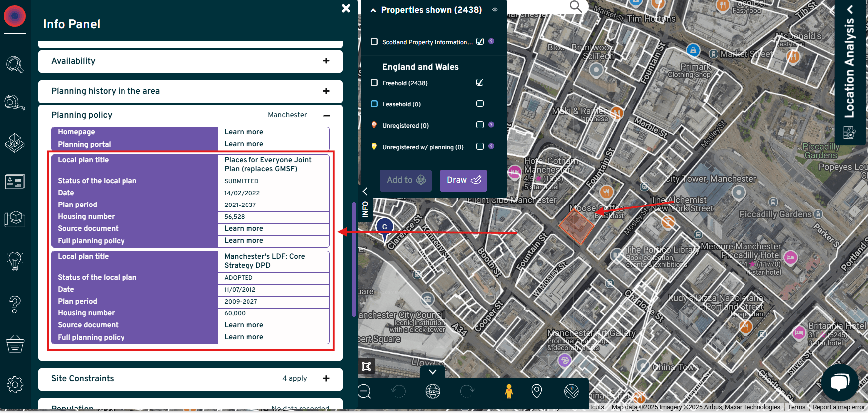Rotate map counterclockwise
Viewport: 868px width, 413px height.
pyautogui.click(x=398, y=391)
